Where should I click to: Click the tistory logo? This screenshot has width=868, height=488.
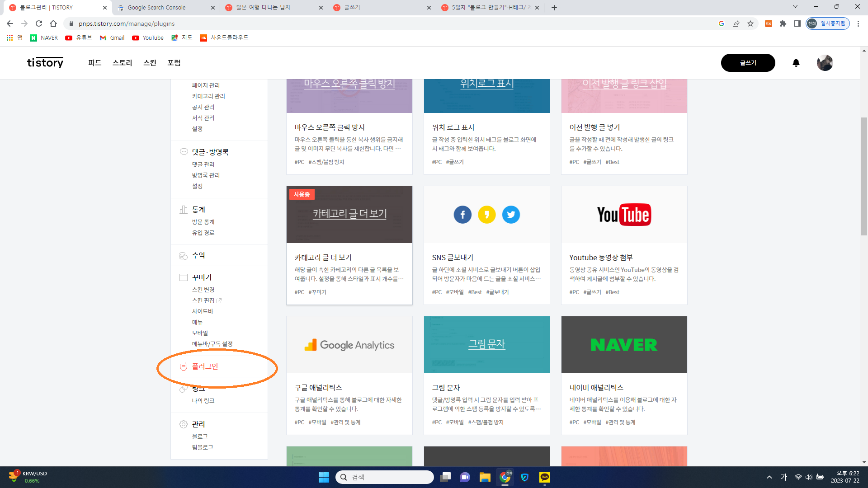click(x=45, y=63)
